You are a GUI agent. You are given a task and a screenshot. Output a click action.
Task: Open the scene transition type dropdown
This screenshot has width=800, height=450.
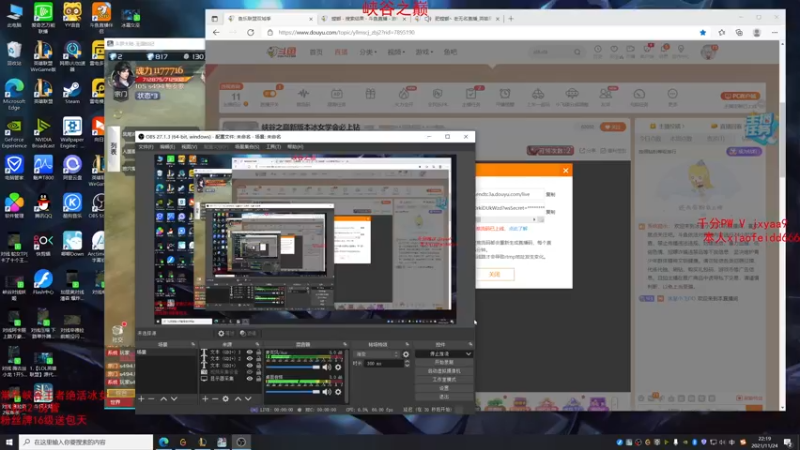[377, 354]
